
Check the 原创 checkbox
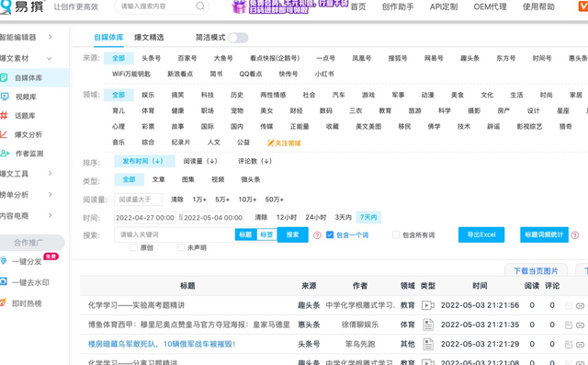point(133,247)
